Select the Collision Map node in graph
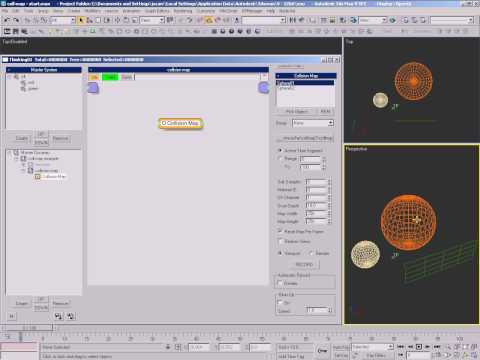480x360 pixels. (180, 123)
